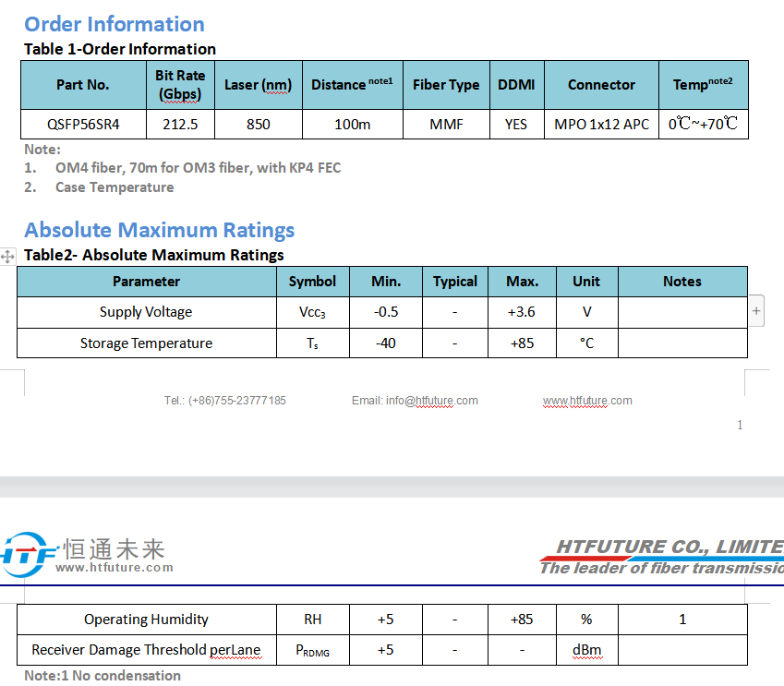The width and height of the screenshot is (784, 686).
Task: Open the www.htfuture.com footer link
Action: coord(587,401)
